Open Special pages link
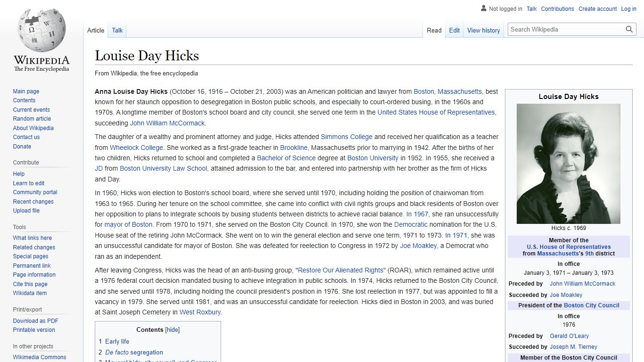This screenshot has width=644, height=362. (31, 256)
